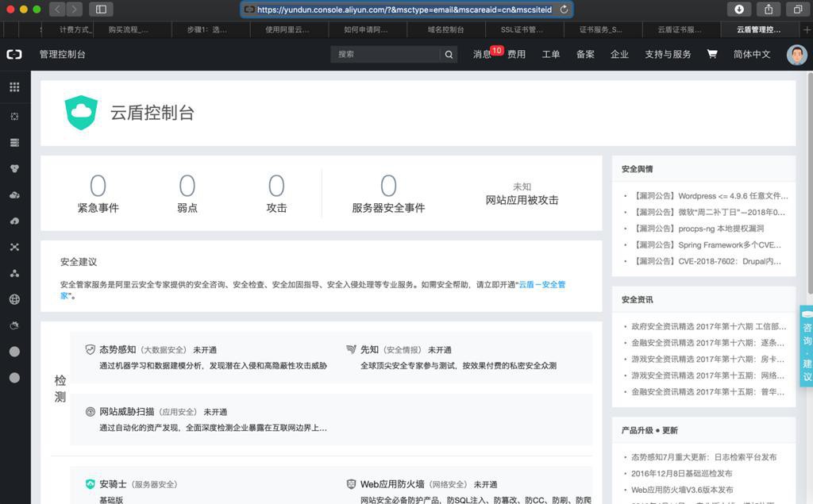Open Web应用防火墙 product title link
The width and height of the screenshot is (813, 504).
pos(392,484)
